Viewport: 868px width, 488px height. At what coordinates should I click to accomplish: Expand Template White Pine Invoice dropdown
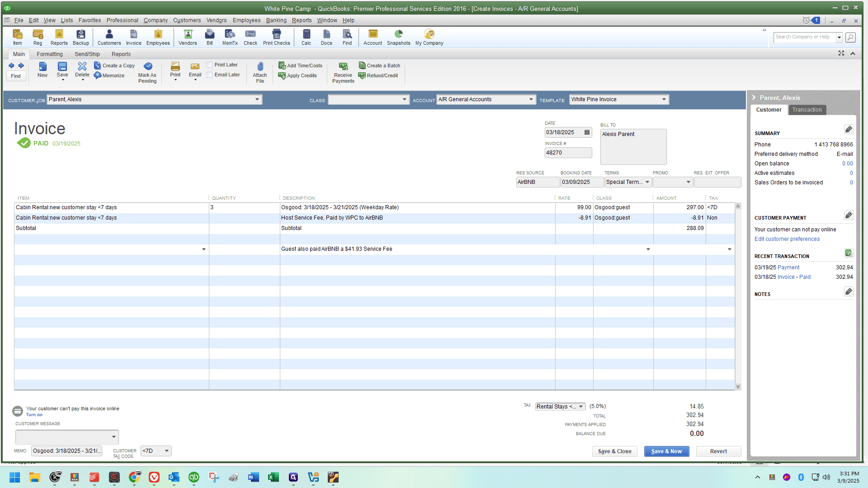pos(664,99)
